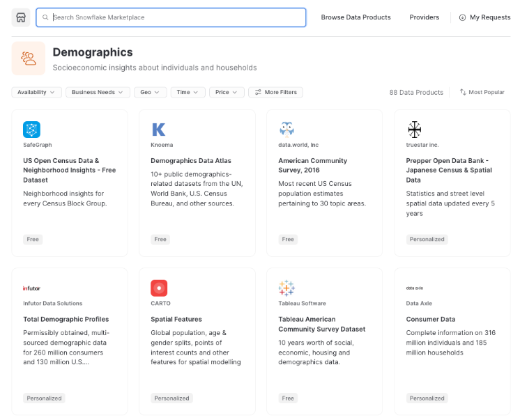This screenshot has height=420, width=520.
Task: Click the Infutor logo
Action: coord(32,288)
